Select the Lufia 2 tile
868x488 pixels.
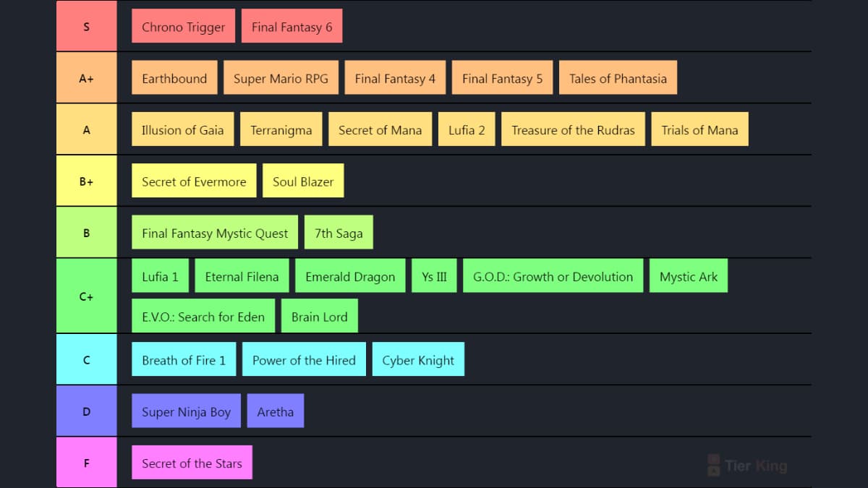click(467, 129)
